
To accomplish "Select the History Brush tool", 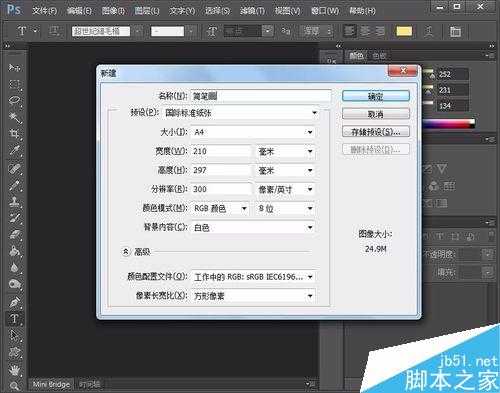I will [x=14, y=218].
